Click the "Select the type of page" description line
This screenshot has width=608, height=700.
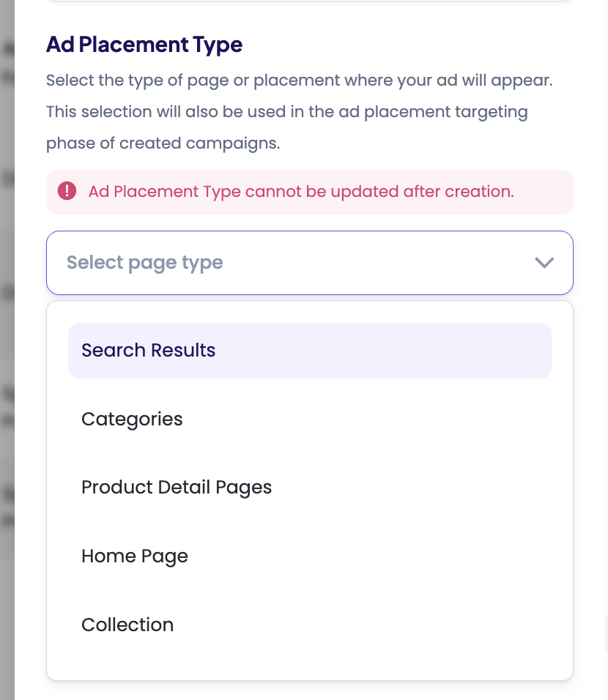point(299,80)
